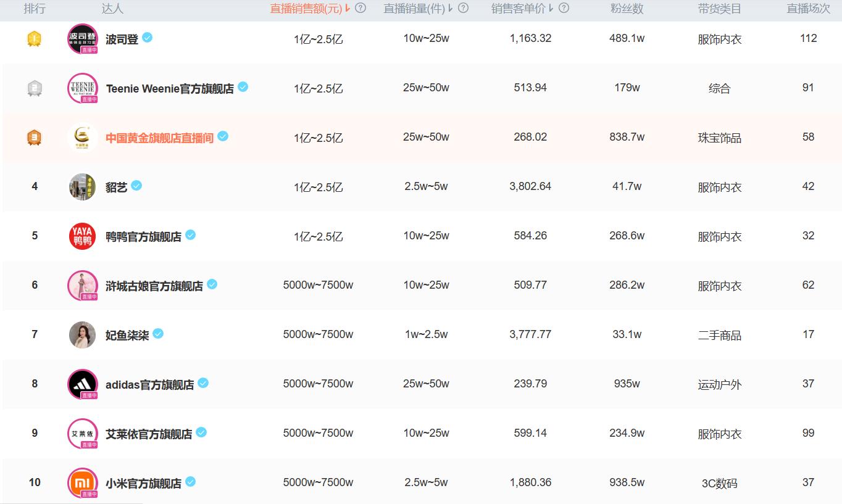Click the verified badge beside 艾莱依官方旗舰店
Viewport: 842px width, 504px height.
click(201, 432)
